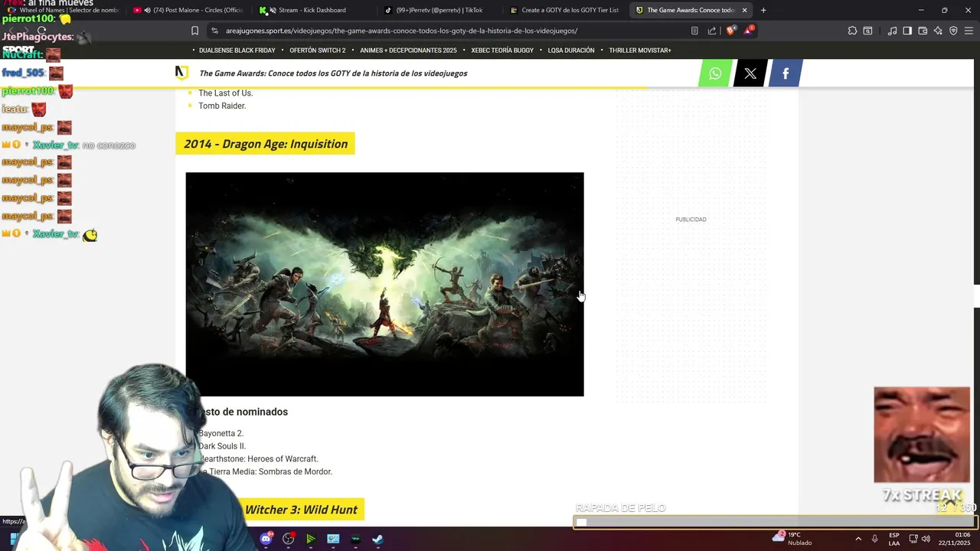Share article on X (Twitter)
Image resolution: width=980 pixels, height=551 pixels.
[x=750, y=73]
